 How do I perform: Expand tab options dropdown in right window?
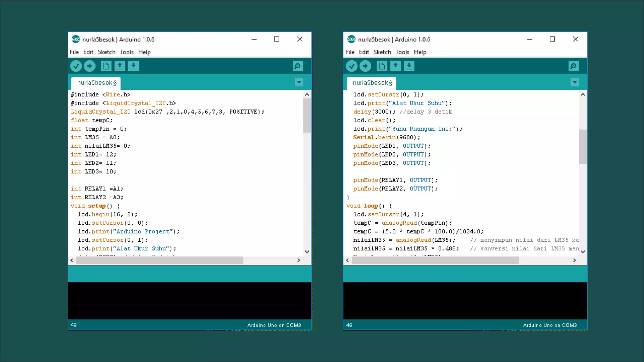pyautogui.click(x=575, y=82)
